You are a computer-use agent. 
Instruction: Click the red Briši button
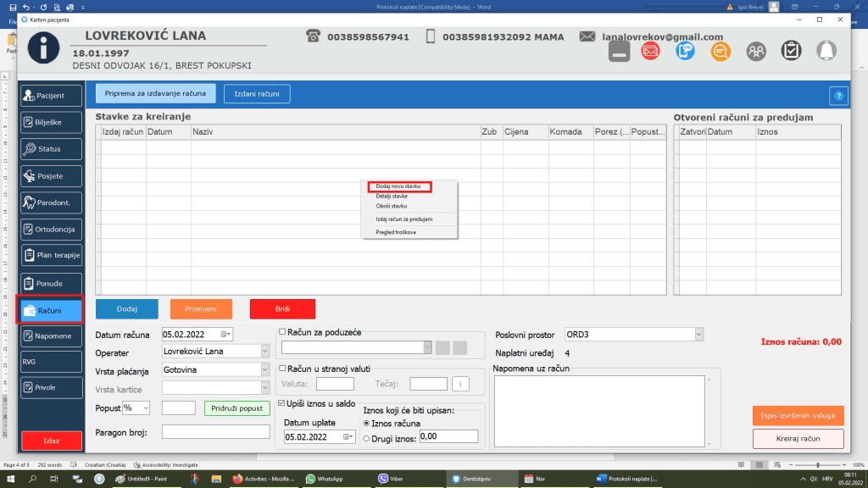[283, 308]
